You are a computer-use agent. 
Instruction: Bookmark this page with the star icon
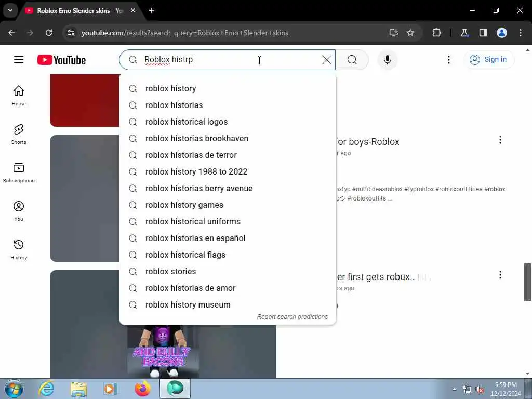point(410,33)
